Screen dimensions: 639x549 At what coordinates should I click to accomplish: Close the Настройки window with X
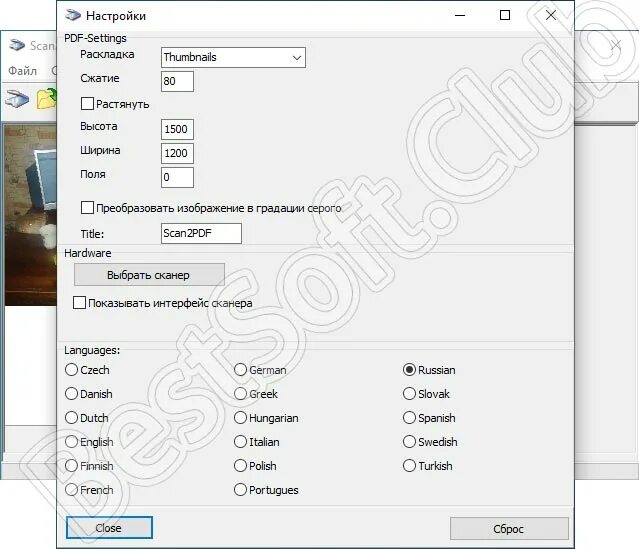click(x=551, y=15)
